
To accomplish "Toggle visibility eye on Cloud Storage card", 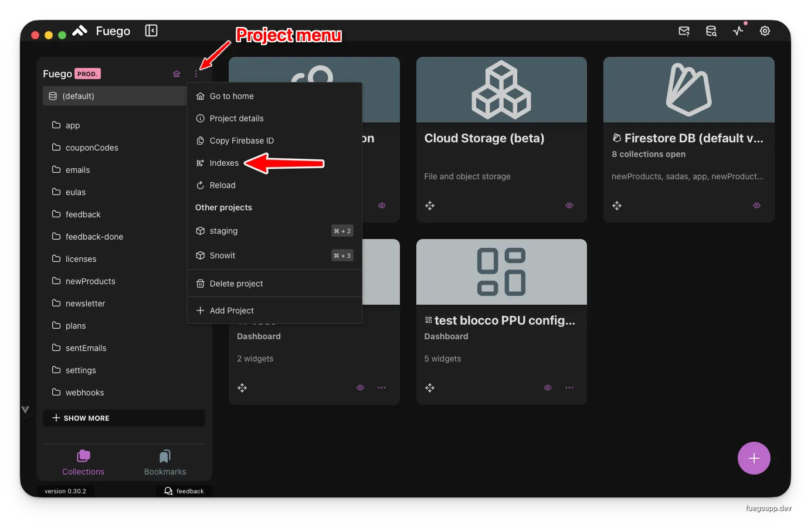I will click(x=569, y=206).
